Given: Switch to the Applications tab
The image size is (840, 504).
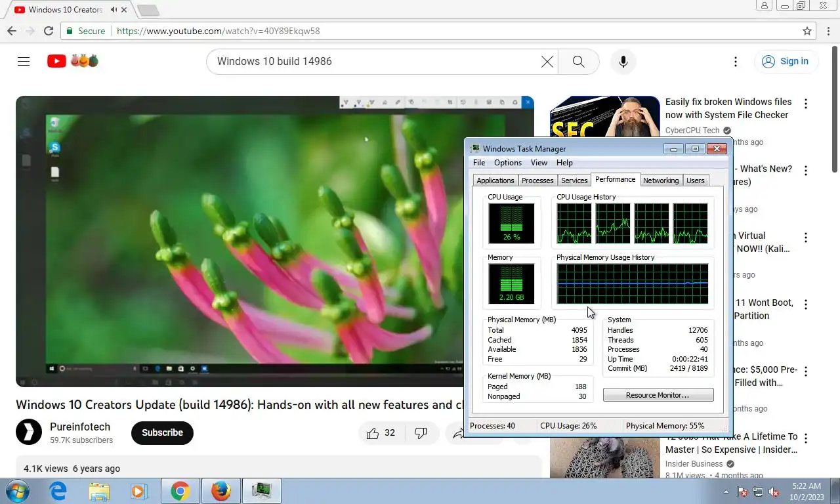Looking at the screenshot, I should coord(495,180).
